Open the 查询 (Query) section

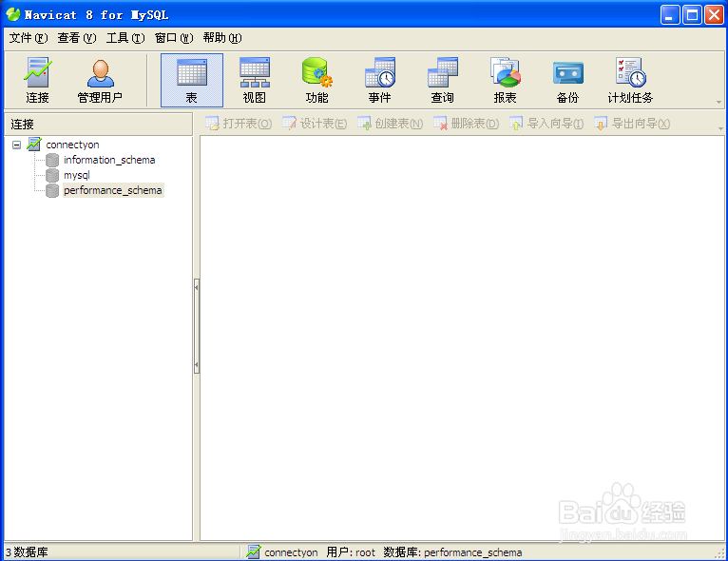click(443, 80)
